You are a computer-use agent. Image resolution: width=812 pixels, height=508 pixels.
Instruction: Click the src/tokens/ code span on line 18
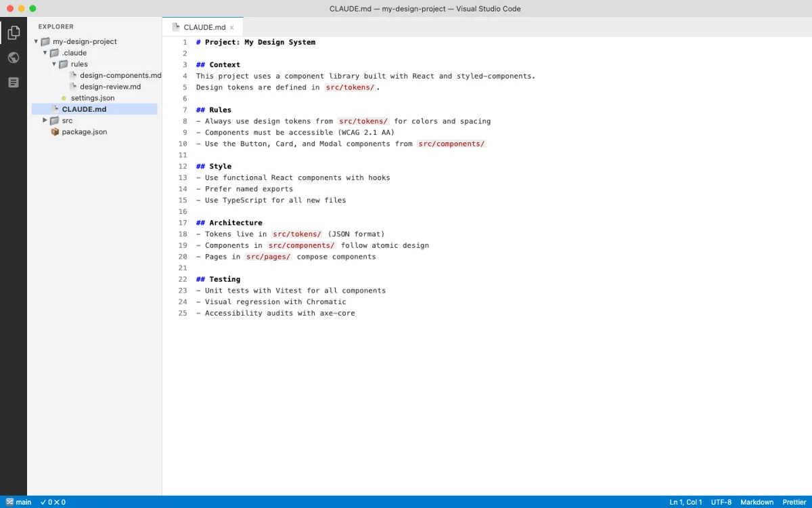297,234
